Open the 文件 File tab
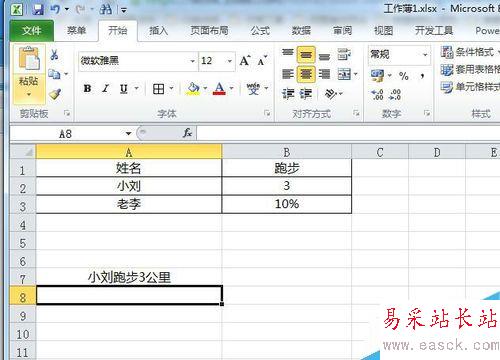Viewport: 500px width, 360px height. coord(32,31)
